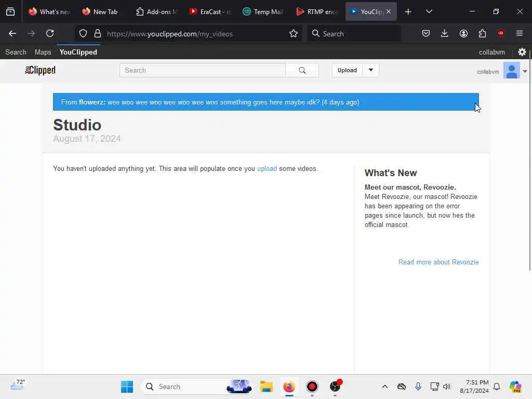Click the microphone tray icon

[418, 387]
